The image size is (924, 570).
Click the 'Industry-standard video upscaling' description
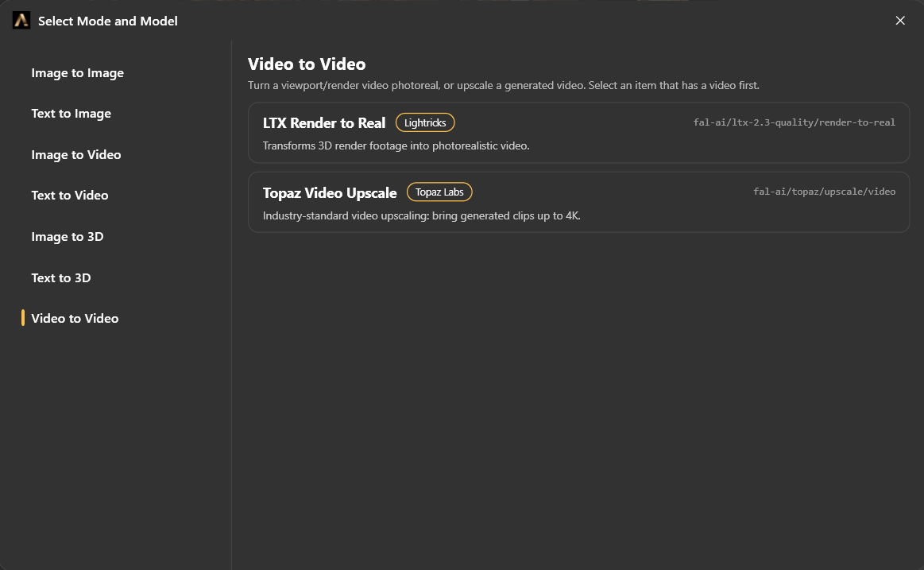[x=421, y=215]
